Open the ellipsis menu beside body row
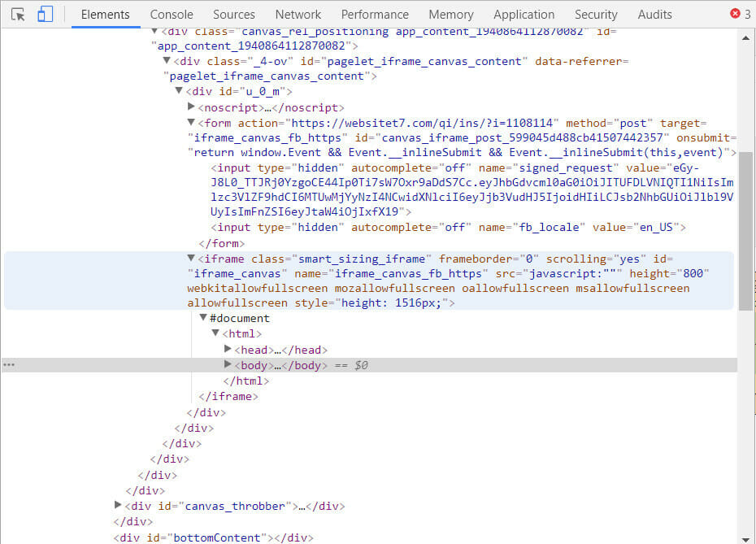 pyautogui.click(x=9, y=365)
